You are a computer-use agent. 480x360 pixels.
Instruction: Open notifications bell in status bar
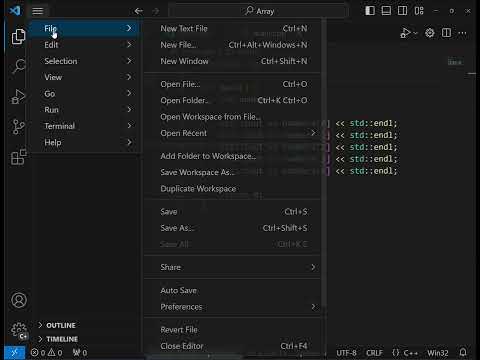pyautogui.click(x=463, y=352)
